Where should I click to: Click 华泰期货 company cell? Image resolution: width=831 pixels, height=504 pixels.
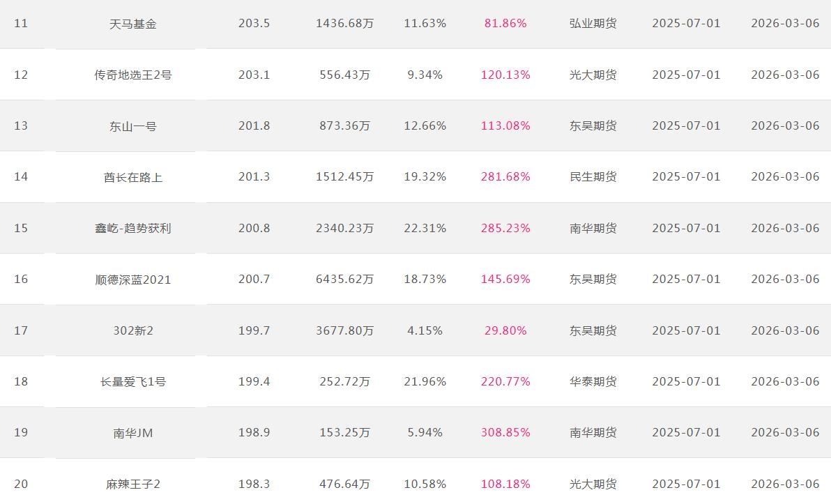pyautogui.click(x=593, y=381)
